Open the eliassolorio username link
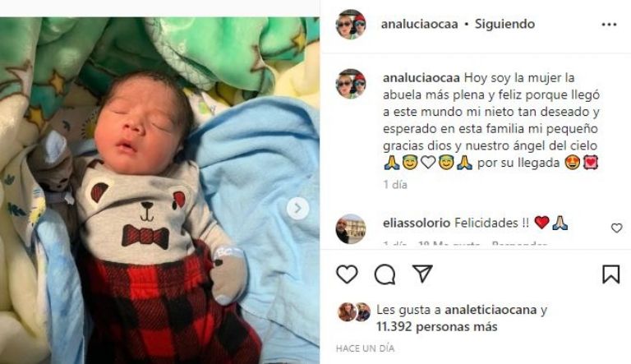This screenshot has width=631, height=364. tap(417, 223)
